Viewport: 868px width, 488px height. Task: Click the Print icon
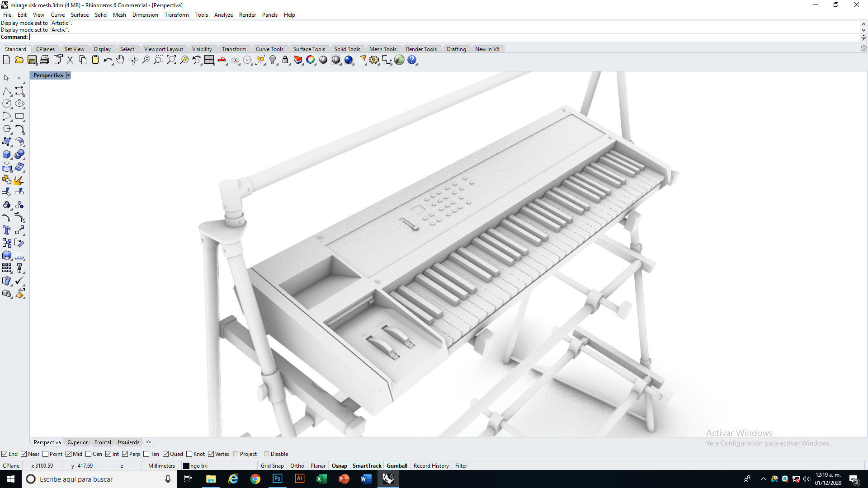pos(44,60)
